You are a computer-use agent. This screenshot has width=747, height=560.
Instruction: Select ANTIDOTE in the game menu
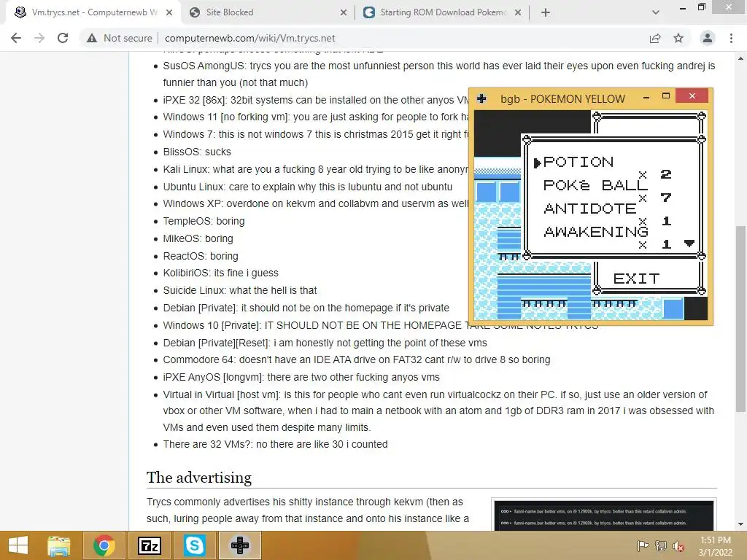(589, 208)
